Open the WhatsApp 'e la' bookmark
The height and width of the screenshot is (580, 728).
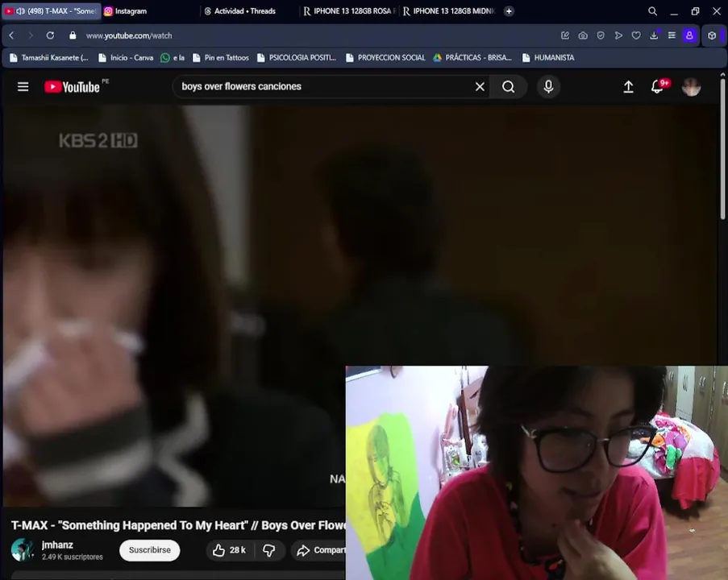coord(173,57)
